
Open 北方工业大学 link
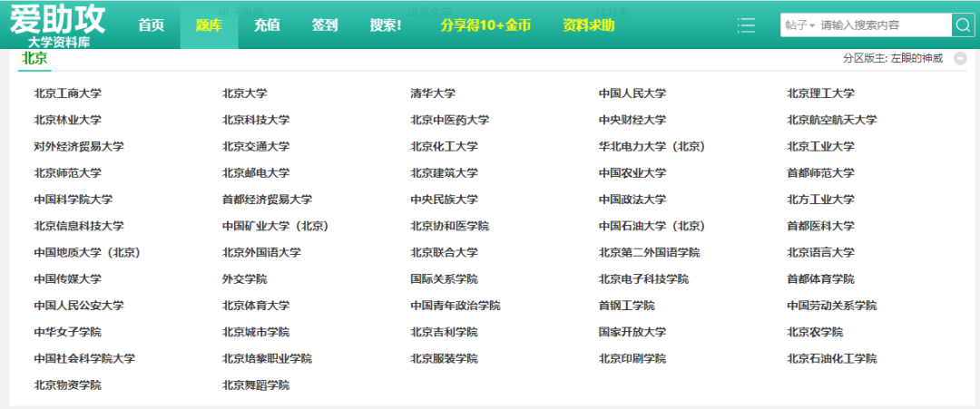point(820,200)
